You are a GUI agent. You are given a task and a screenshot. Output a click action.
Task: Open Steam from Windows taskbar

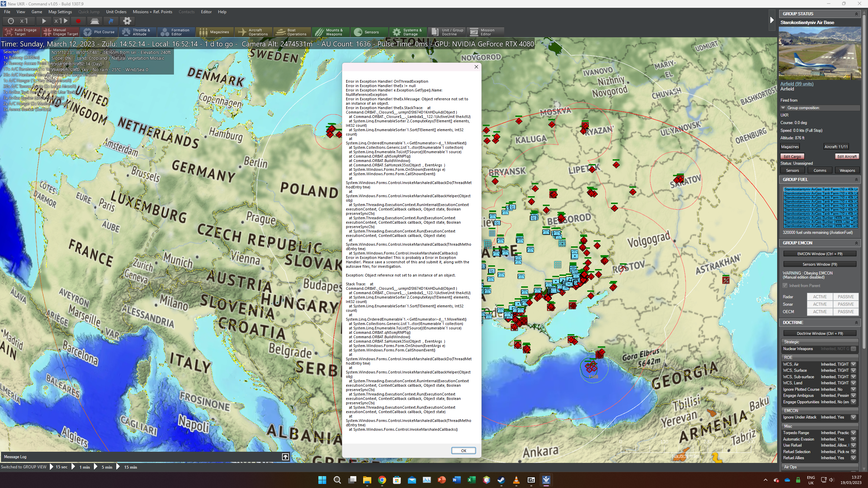tap(501, 480)
